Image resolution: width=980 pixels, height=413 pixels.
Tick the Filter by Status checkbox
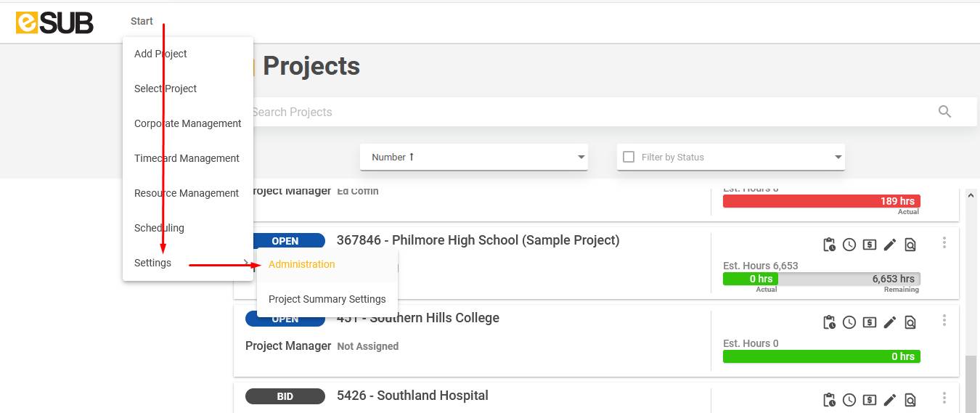click(x=629, y=157)
